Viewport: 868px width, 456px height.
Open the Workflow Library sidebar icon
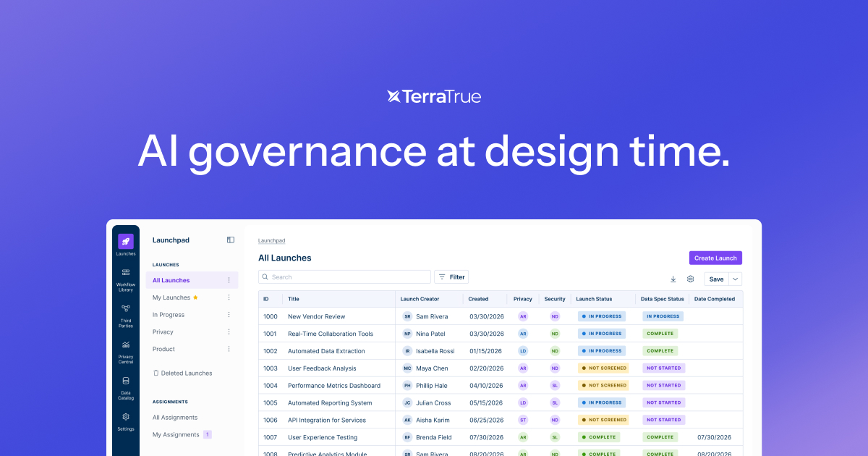pos(126,273)
